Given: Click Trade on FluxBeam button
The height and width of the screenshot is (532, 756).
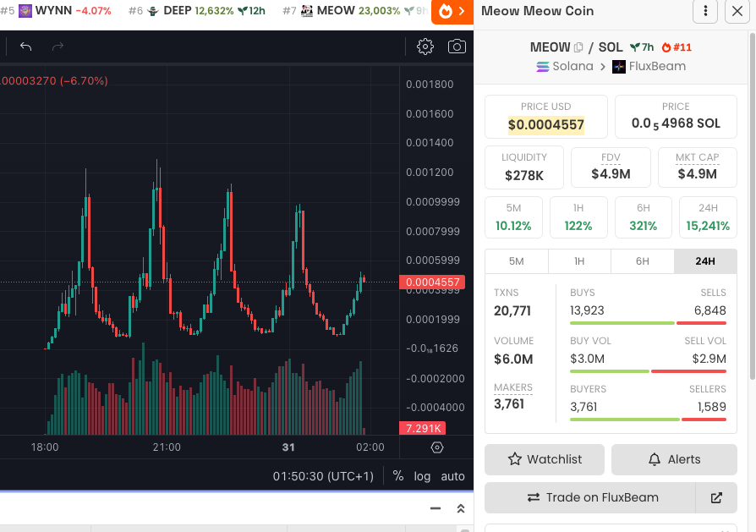Looking at the screenshot, I should 590,498.
